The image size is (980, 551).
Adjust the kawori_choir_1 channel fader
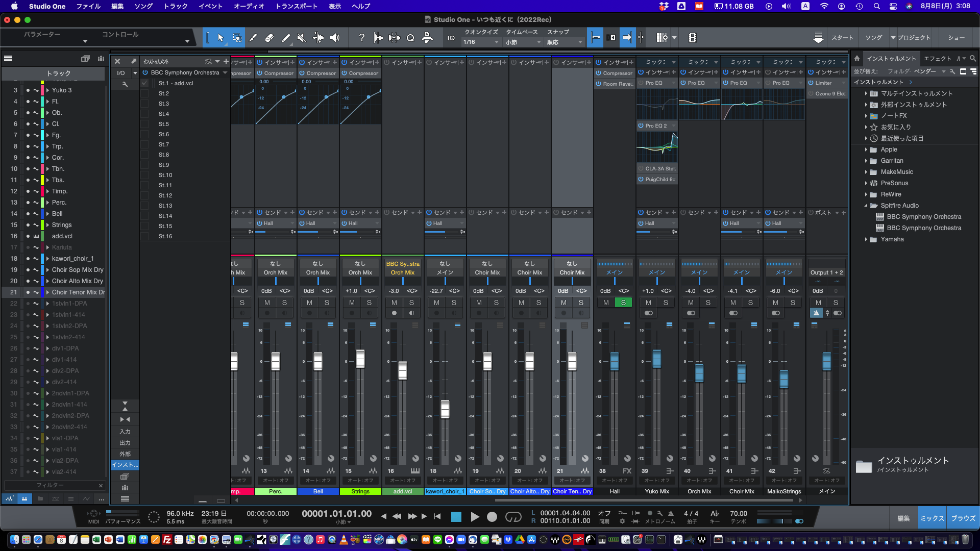click(445, 409)
